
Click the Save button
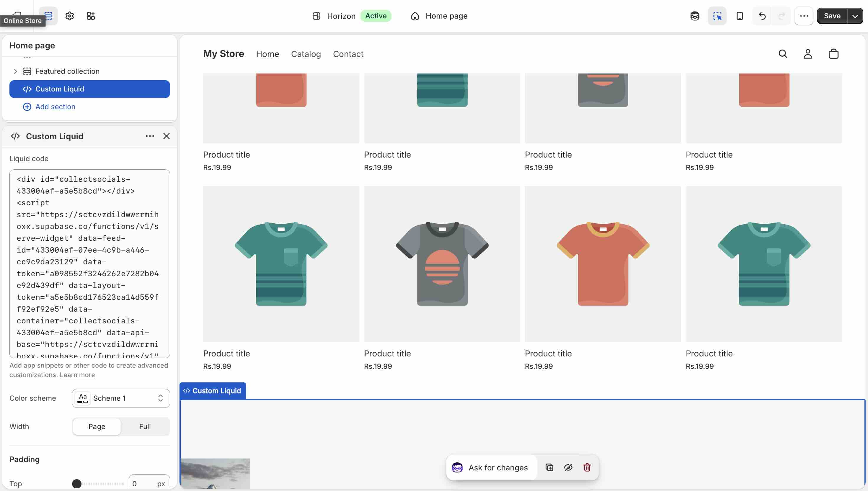tap(832, 16)
